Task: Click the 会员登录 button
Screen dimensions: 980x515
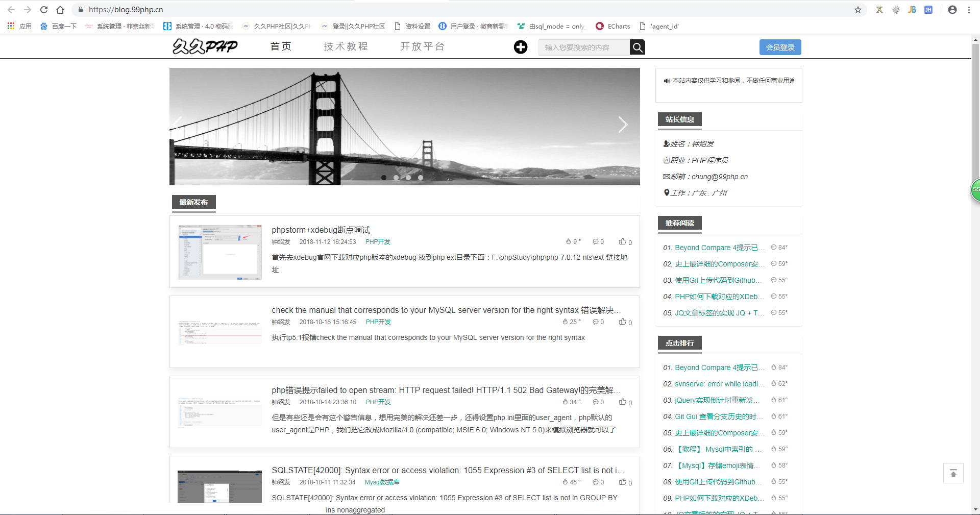Action: [x=780, y=47]
